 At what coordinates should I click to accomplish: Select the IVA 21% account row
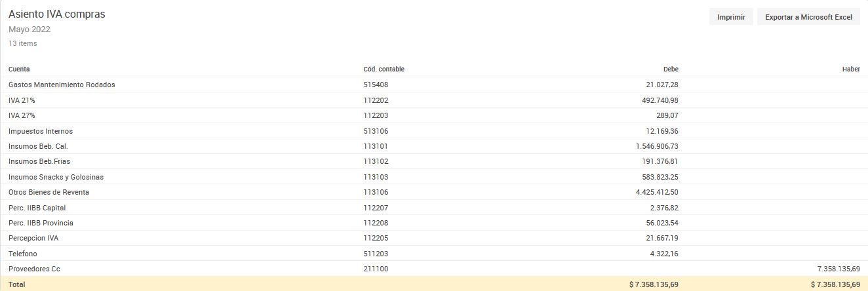point(434,100)
